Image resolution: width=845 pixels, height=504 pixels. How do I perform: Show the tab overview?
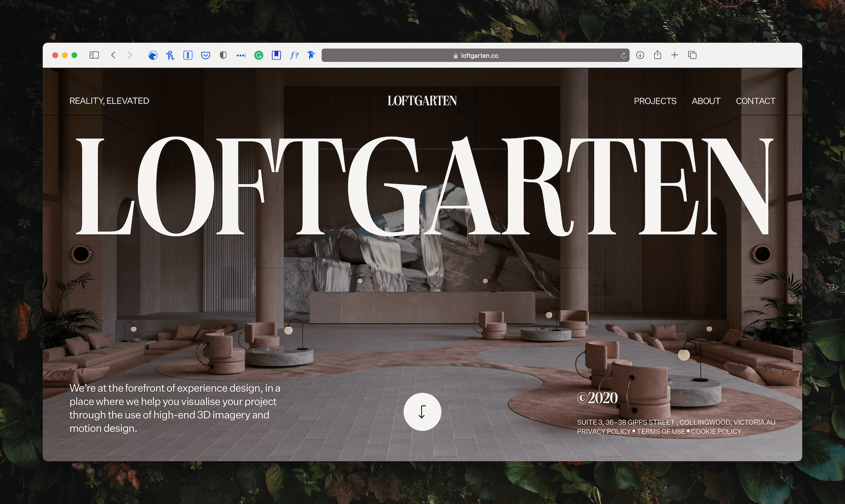click(692, 55)
